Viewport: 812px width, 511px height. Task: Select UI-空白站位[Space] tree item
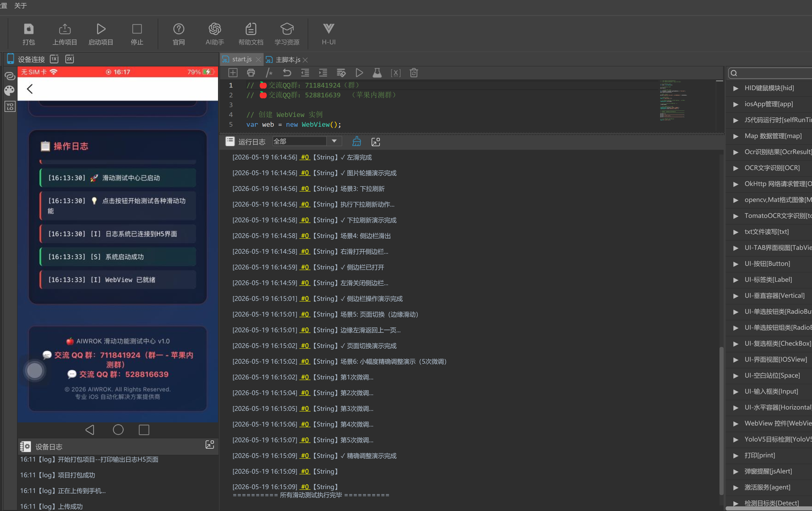772,376
